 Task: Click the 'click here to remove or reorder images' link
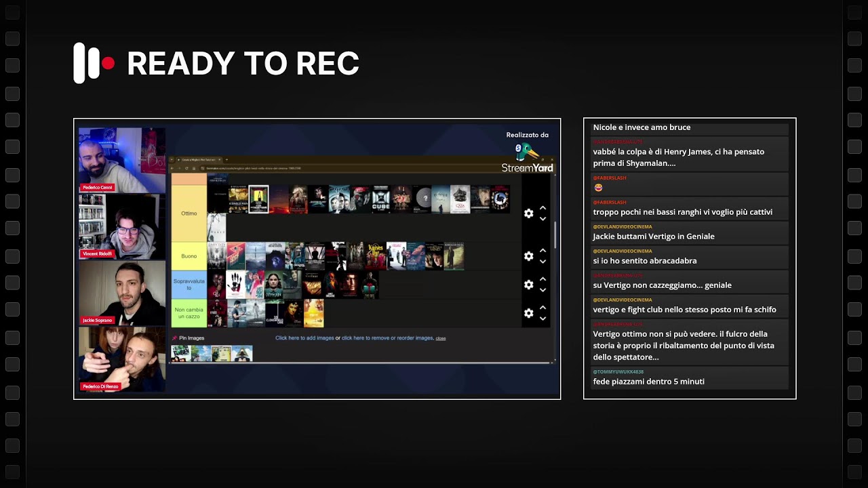[387, 338]
